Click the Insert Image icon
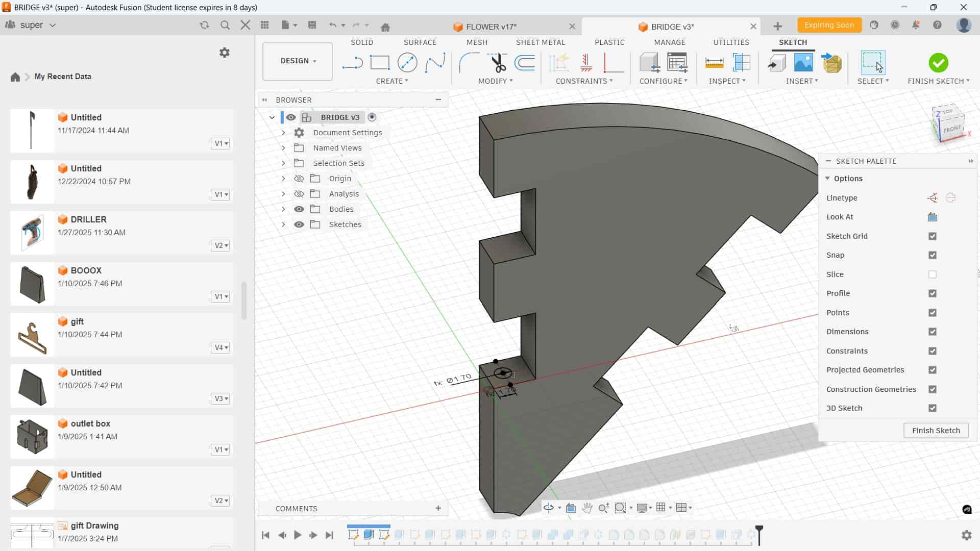This screenshot has width=980, height=551. coord(803,63)
